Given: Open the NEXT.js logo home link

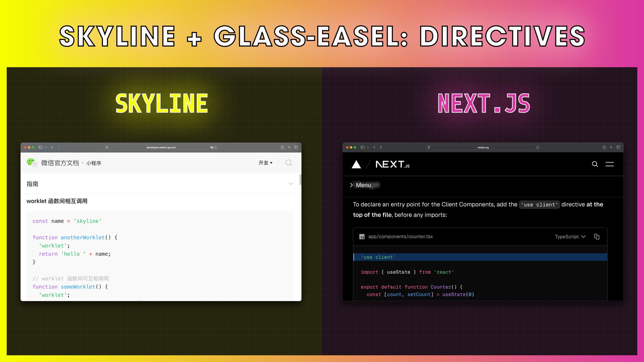Looking at the screenshot, I should (x=392, y=164).
